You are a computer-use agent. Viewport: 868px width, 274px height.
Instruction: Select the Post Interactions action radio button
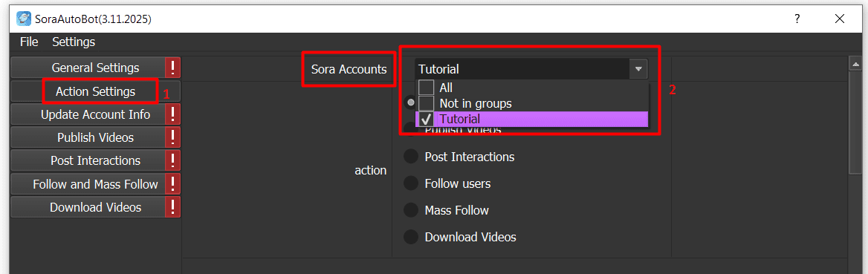tap(411, 157)
